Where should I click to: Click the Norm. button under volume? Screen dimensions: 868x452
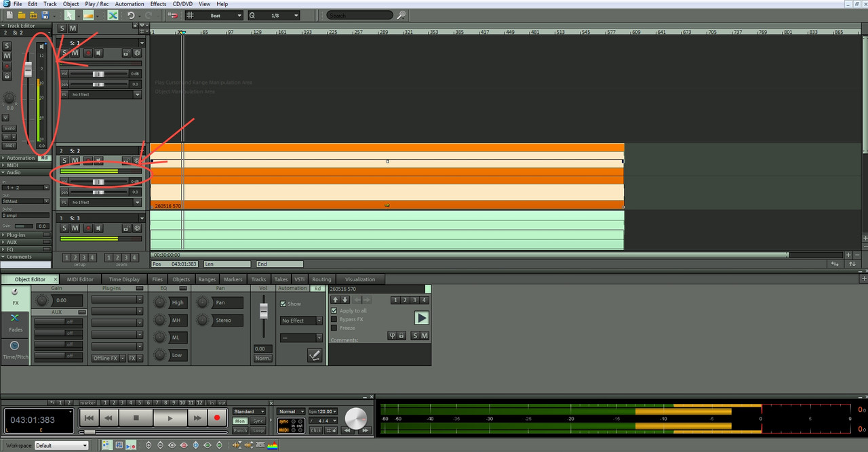click(x=262, y=358)
